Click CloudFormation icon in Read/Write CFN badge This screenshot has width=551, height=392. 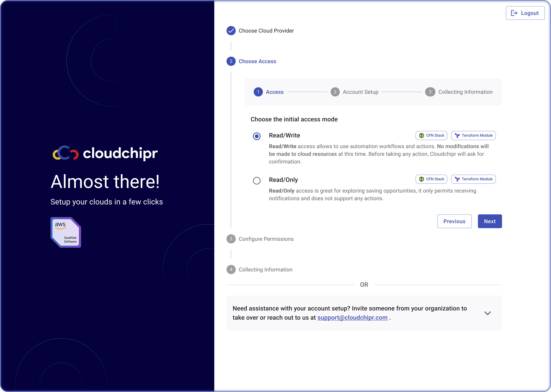pos(421,135)
